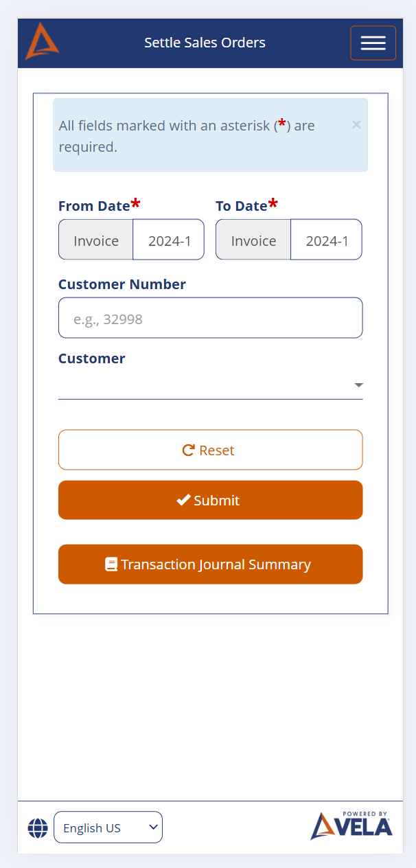This screenshot has width=416, height=868.
Task: Click the circular arrow Reset icon
Action: tap(188, 450)
